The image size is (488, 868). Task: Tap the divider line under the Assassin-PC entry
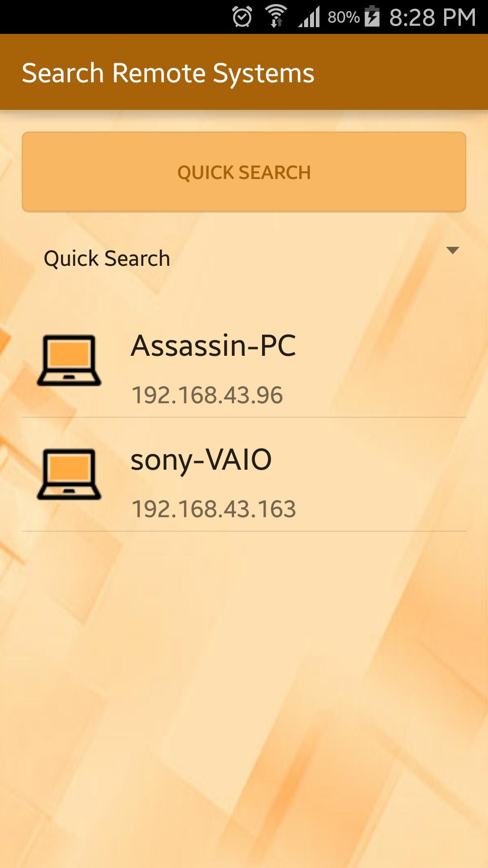coord(244,417)
